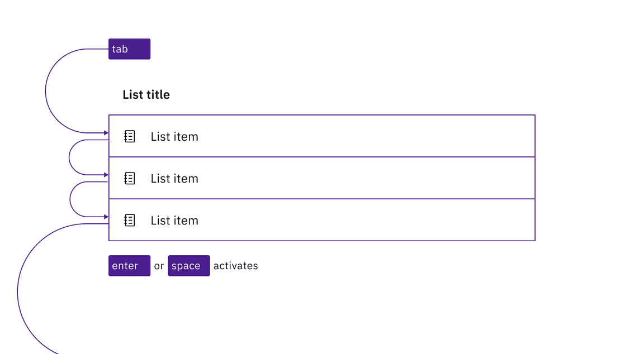Click the notebook icon in the third list item

(x=130, y=221)
